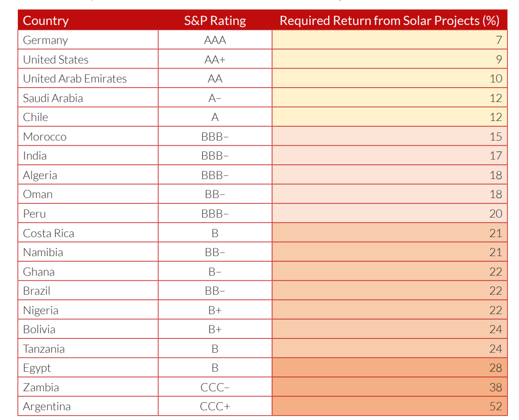This screenshot has height=420, width=519.
Task: Select Chile's A rating cell
Action: click(215, 117)
